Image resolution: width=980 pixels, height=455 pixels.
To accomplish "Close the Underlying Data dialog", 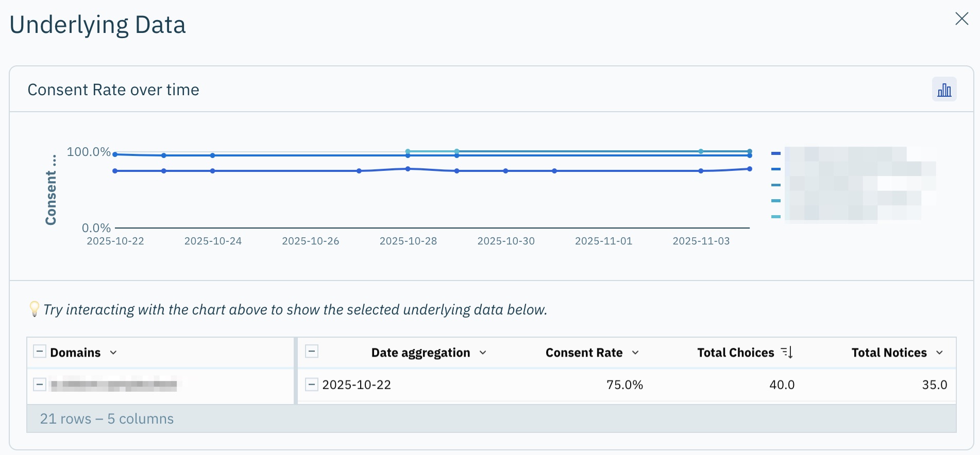I will tap(961, 19).
